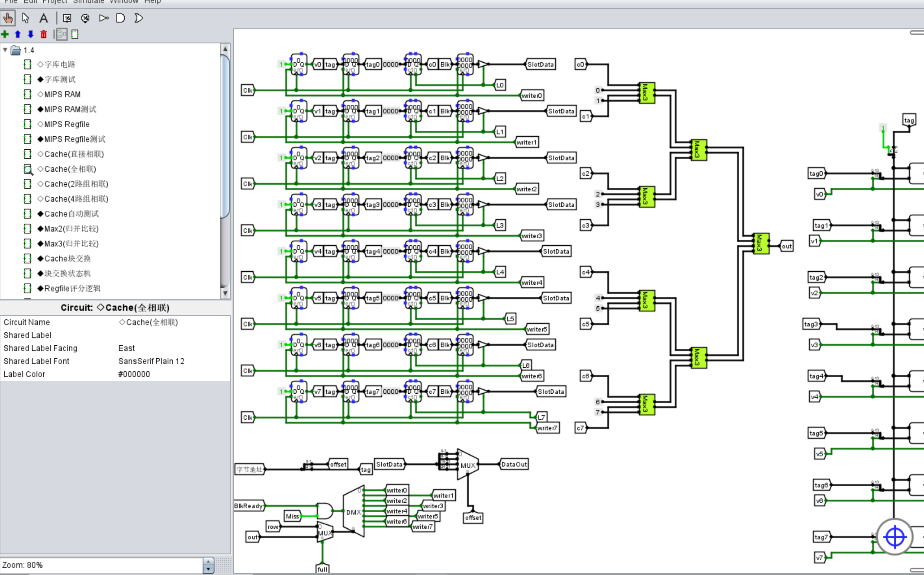Select Cache(4路组相联) circuit in tree
Image resolution: width=924 pixels, height=575 pixels.
(76, 199)
